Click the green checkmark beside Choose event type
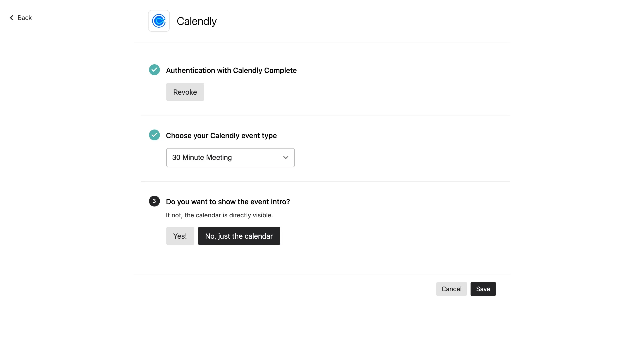The height and width of the screenshot is (341, 644). 154,135
